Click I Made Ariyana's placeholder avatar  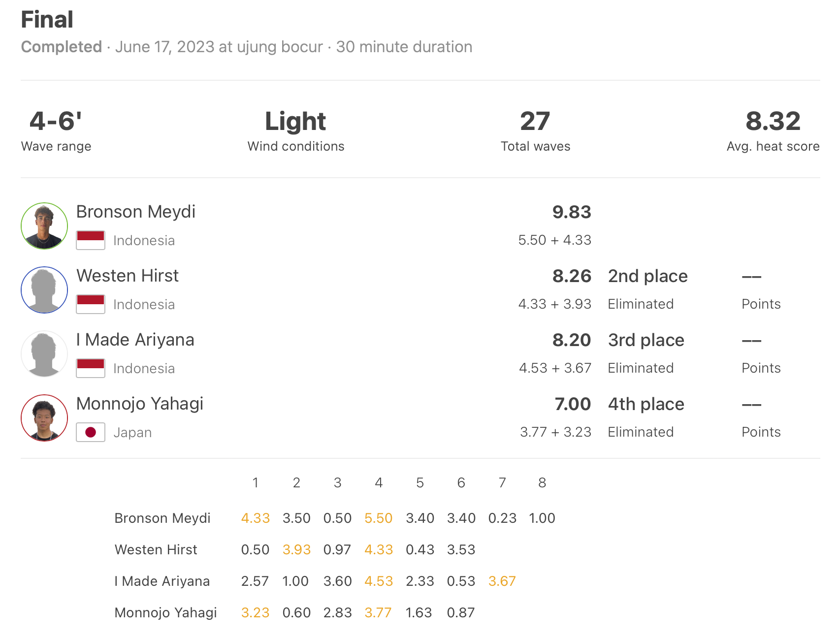coord(44,354)
